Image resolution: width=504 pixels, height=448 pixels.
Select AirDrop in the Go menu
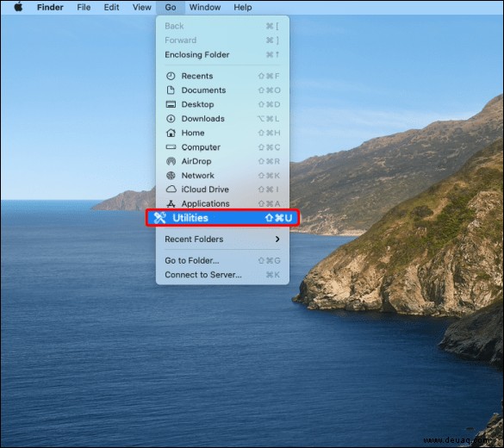point(222,161)
